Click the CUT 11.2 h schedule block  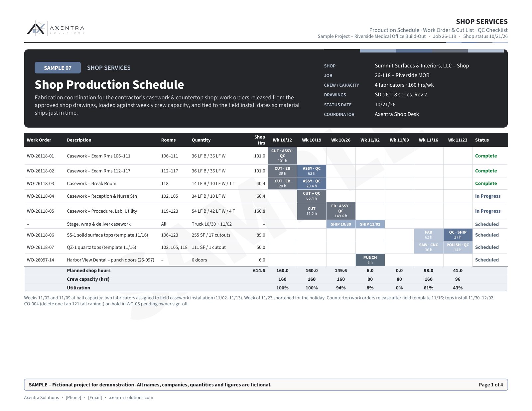[312, 211]
